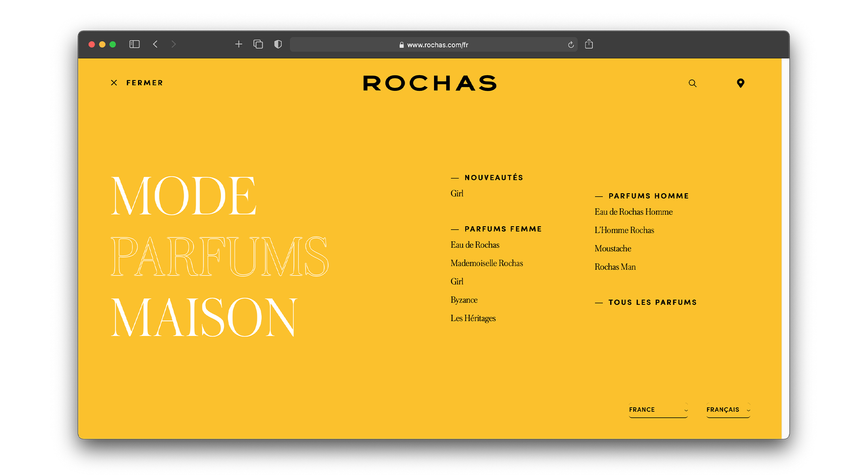Click the URL address bar
This screenshot has height=476, width=868.
point(434,45)
